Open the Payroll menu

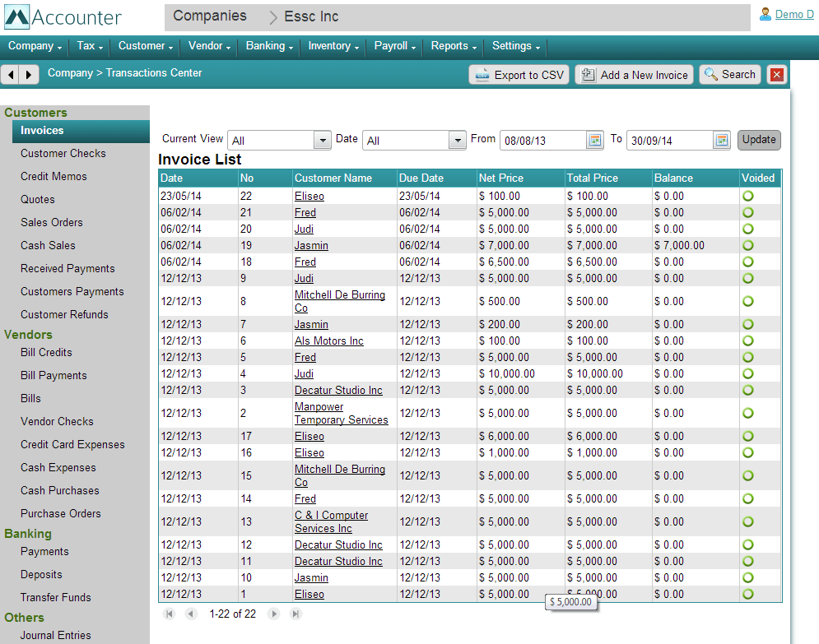click(395, 46)
